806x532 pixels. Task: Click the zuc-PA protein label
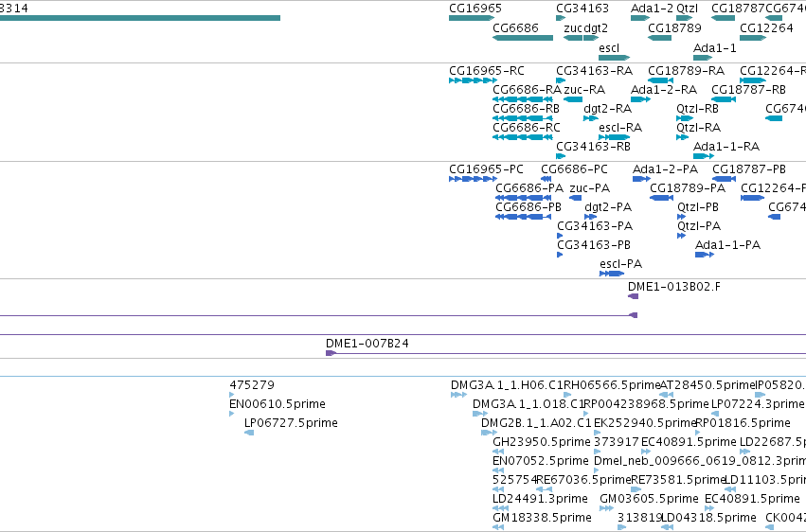590,188
